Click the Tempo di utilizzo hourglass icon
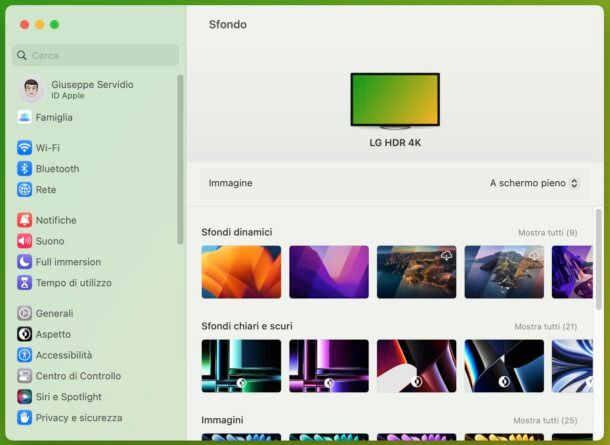 tap(25, 283)
